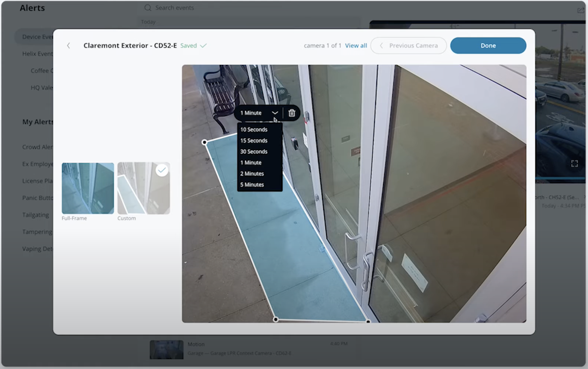
Task: Pick 5 Minutes in the duration list
Action: [252, 185]
